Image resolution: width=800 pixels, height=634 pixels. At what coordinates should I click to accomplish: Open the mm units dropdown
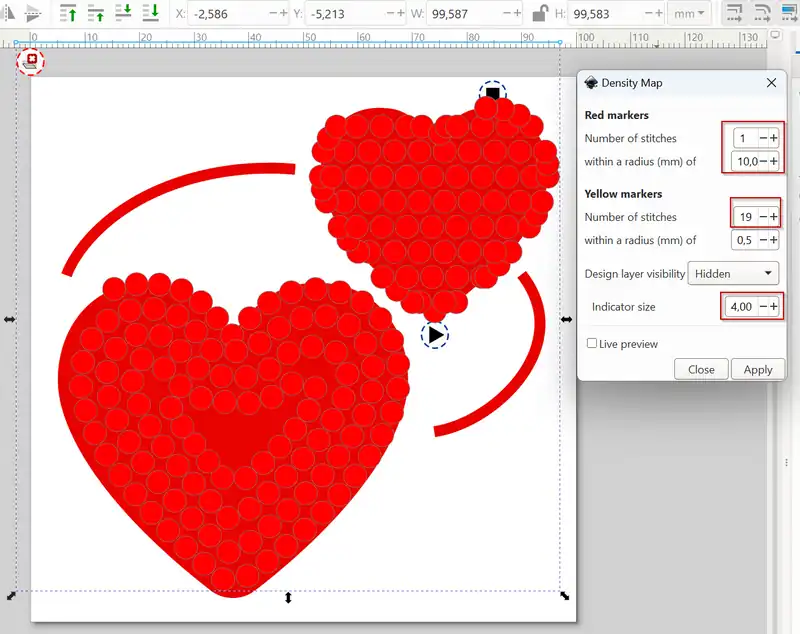(690, 14)
